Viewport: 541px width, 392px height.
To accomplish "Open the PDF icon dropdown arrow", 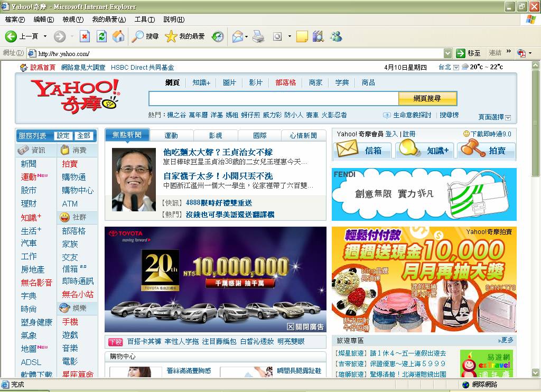I will (530, 53).
